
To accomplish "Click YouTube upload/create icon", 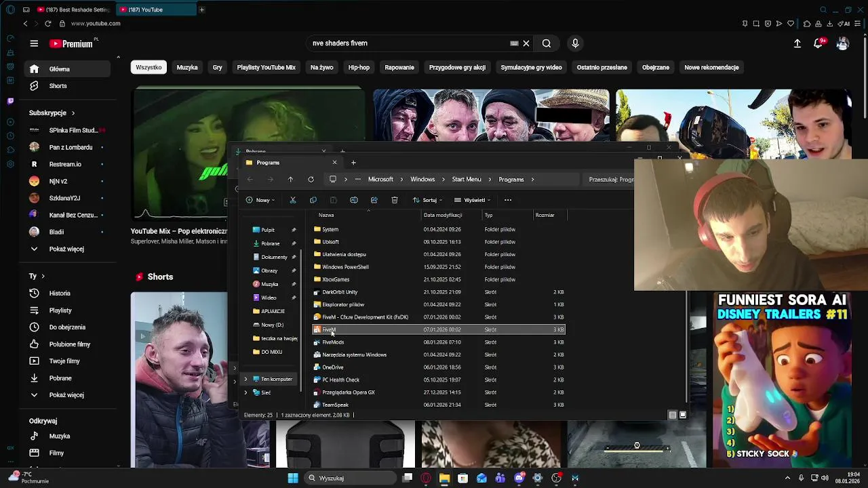I will tap(797, 43).
